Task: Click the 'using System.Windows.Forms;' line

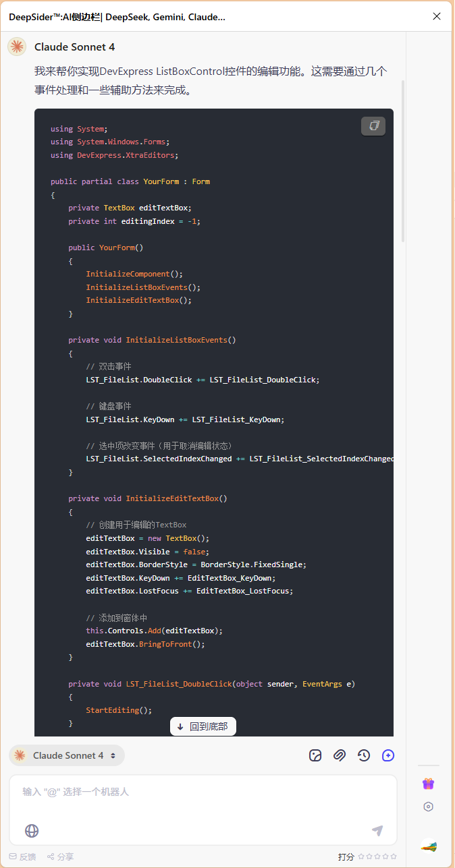Action: (110, 142)
